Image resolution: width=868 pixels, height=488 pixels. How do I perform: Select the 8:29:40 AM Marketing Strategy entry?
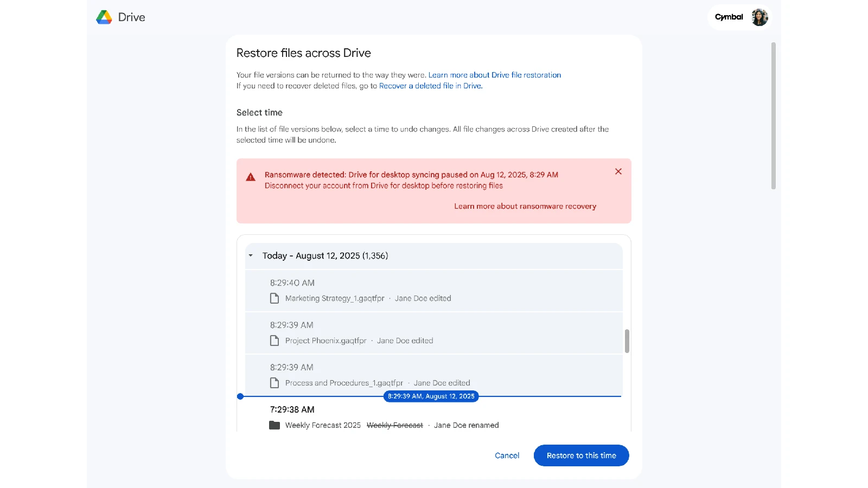[433, 290]
